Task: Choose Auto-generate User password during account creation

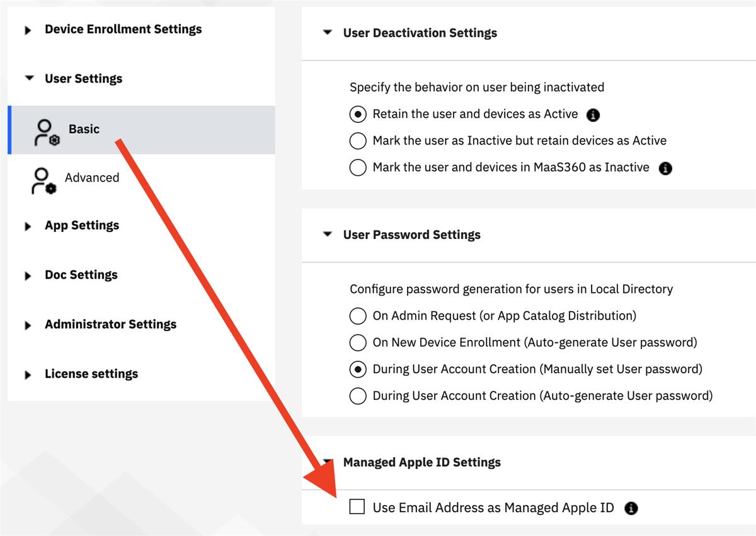Action: pos(358,395)
